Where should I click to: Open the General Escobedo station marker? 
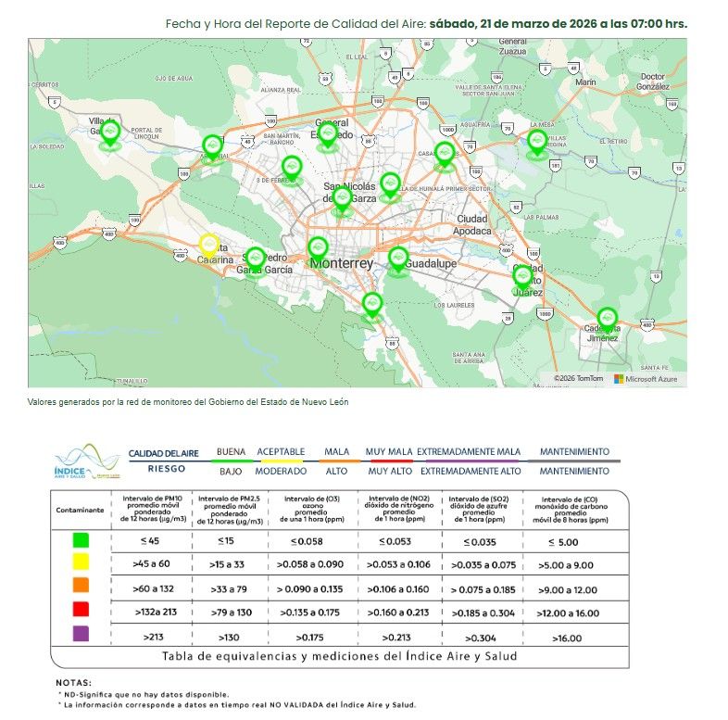(326, 133)
